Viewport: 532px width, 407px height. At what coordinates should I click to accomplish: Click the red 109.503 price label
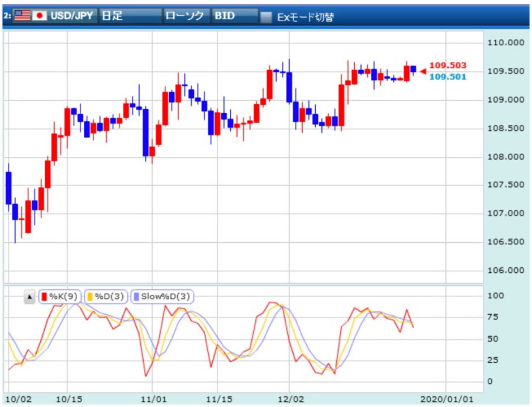[x=448, y=65]
